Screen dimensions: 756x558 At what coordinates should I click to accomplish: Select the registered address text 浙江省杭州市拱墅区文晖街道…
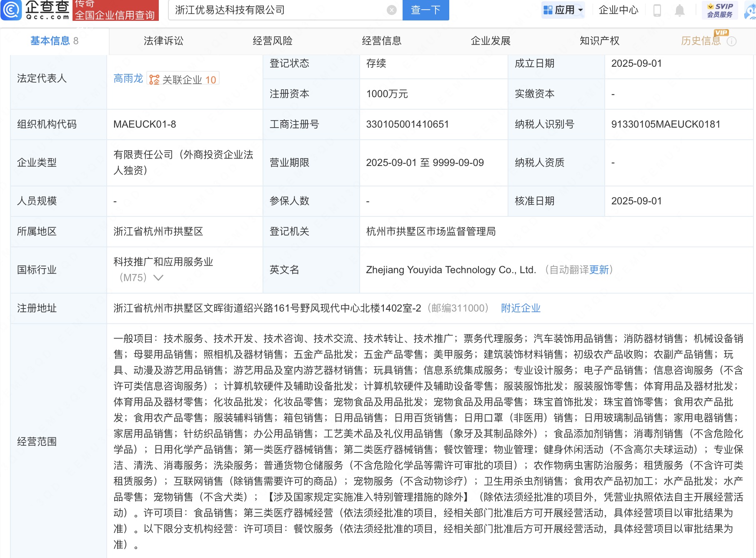tap(267, 308)
